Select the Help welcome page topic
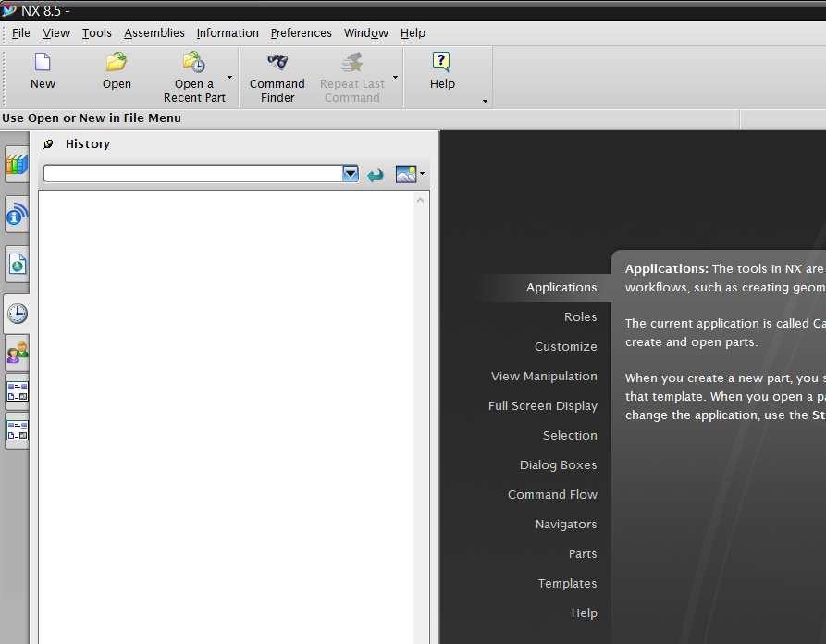This screenshot has width=826, height=644. click(x=585, y=613)
